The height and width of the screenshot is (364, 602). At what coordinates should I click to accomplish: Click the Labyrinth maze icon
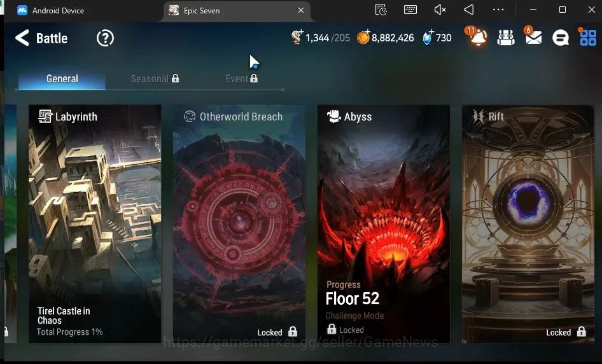(x=45, y=116)
